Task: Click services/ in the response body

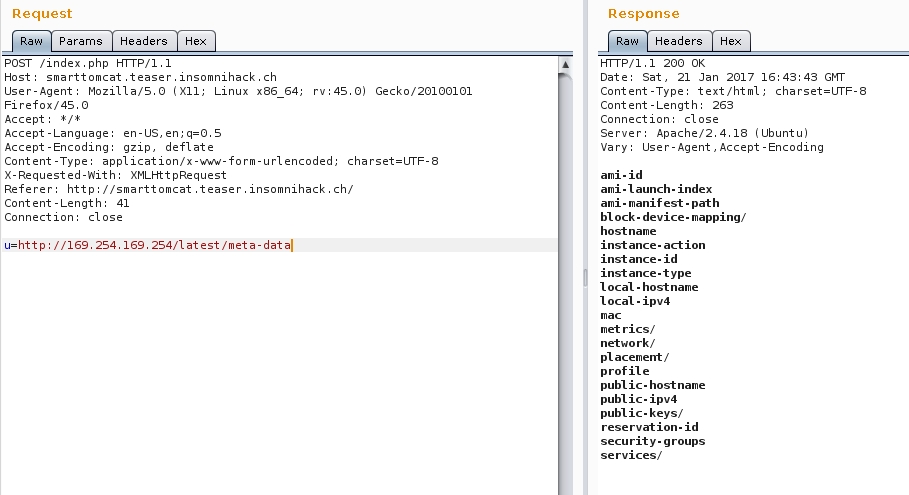Action: 631,455
